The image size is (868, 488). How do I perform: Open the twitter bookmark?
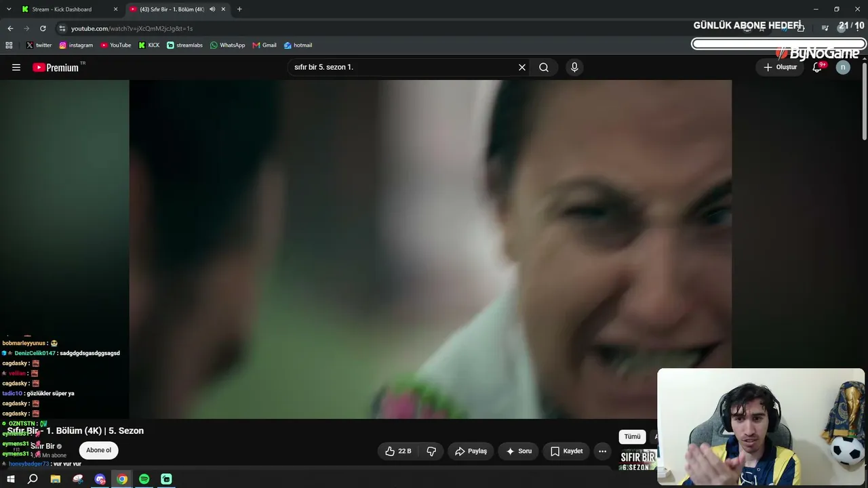[39, 45]
